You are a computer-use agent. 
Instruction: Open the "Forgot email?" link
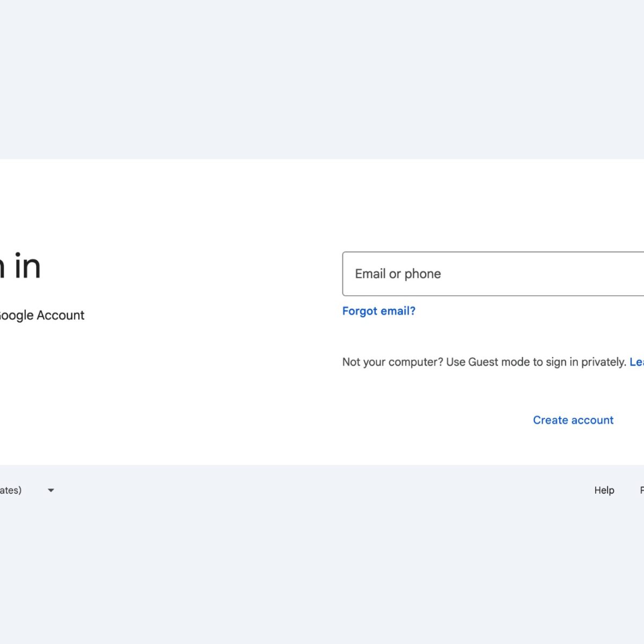click(379, 311)
